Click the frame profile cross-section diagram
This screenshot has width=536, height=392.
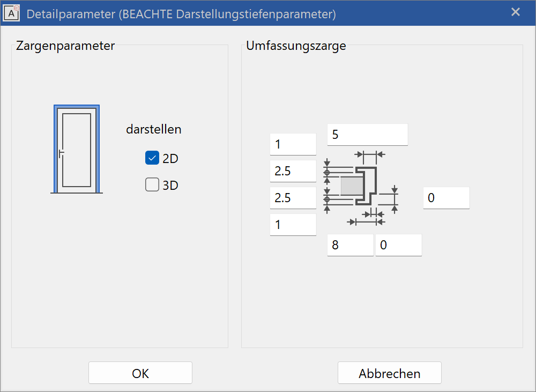point(361,188)
